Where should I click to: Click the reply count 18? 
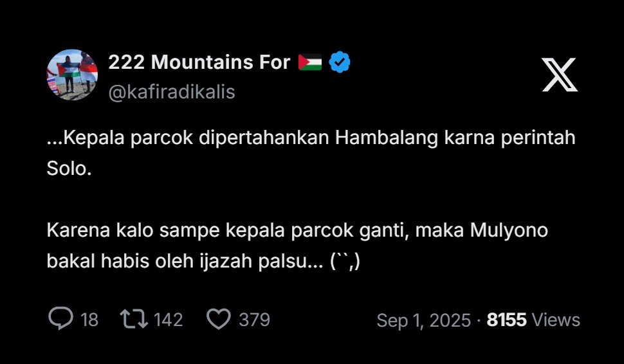point(89,320)
